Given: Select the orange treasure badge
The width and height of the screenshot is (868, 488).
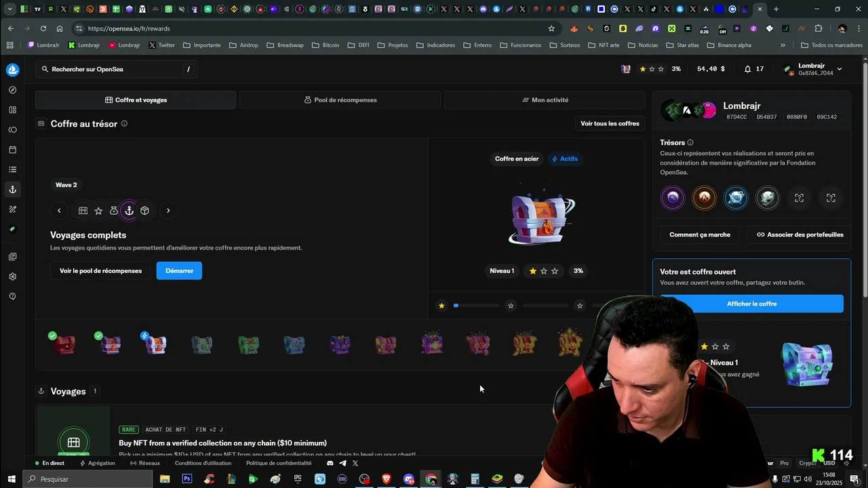Looking at the screenshot, I should pyautogui.click(x=704, y=198).
